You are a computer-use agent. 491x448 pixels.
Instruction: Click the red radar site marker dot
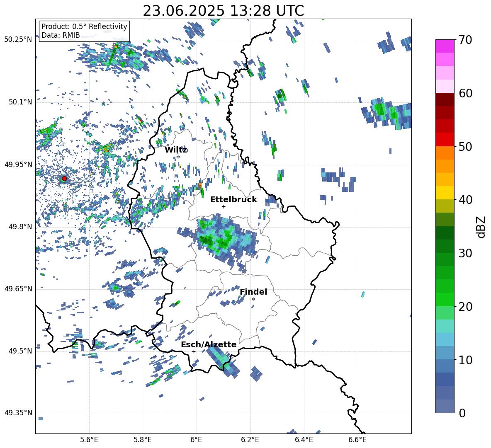point(64,179)
